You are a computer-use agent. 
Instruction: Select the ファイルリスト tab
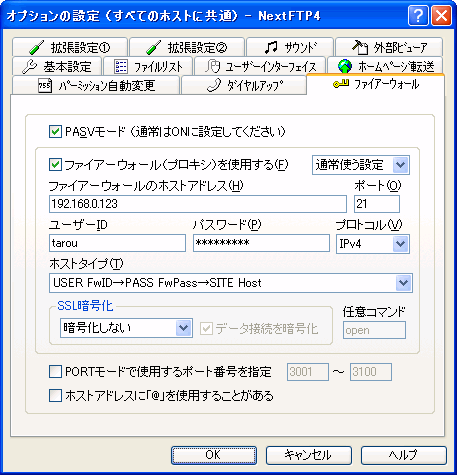[x=148, y=66]
